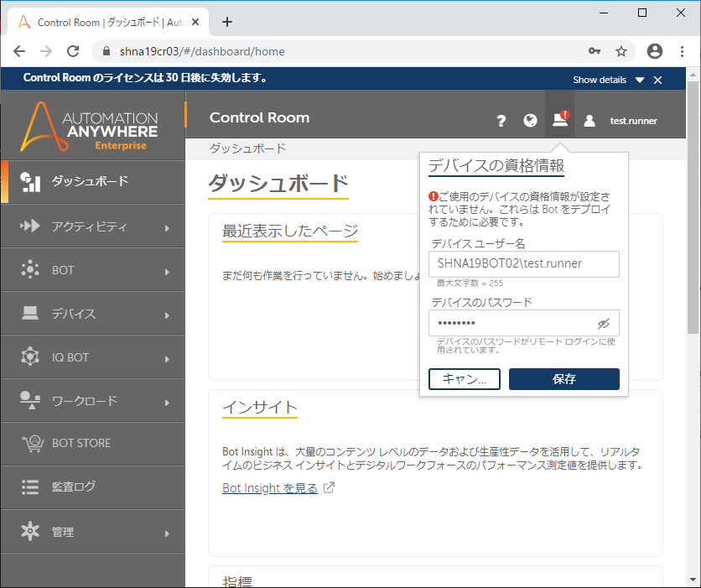Click the インサイト heading

(260, 408)
